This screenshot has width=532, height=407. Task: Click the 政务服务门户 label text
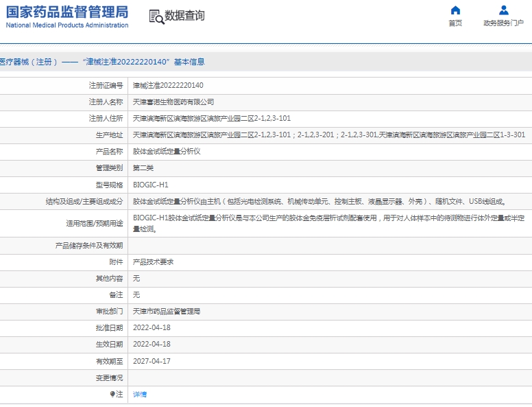point(503,23)
